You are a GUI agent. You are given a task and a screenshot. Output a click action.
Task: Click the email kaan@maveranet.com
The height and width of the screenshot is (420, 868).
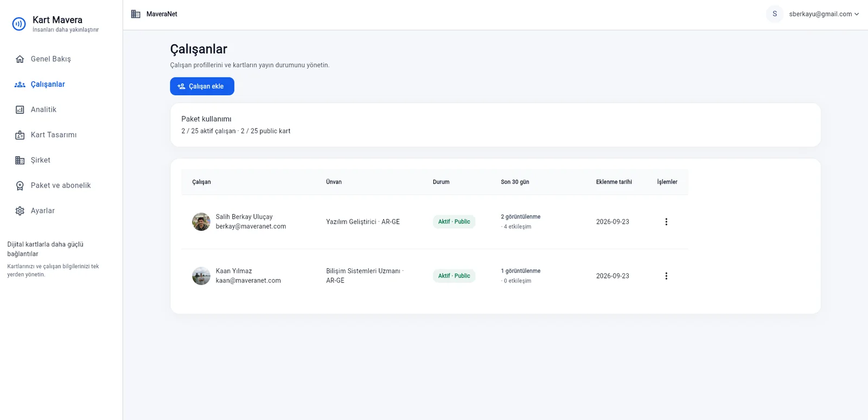[248, 281]
